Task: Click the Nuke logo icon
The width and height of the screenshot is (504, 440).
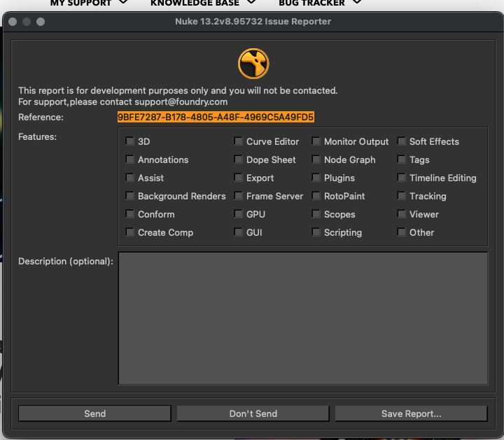Action: pos(253,64)
